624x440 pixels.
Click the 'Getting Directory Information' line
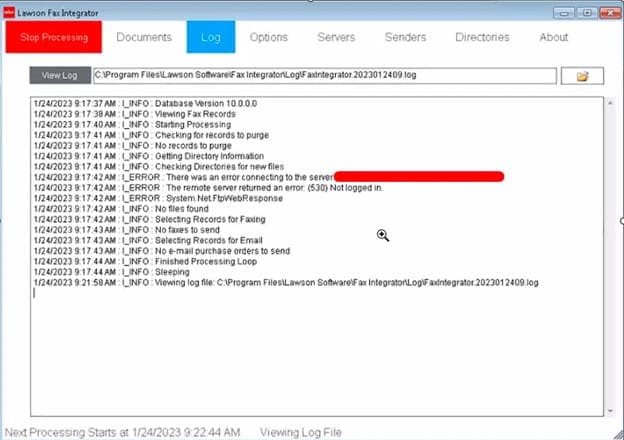(x=149, y=156)
